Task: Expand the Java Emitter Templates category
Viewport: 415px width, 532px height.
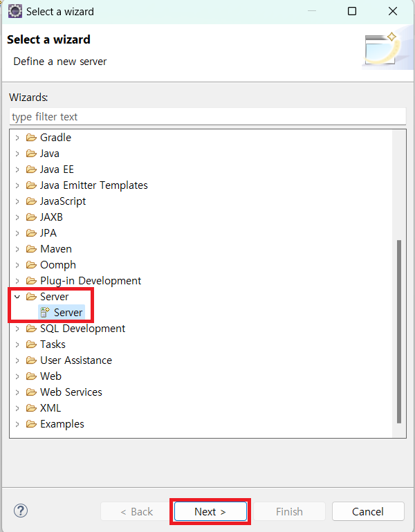Action: point(17,185)
